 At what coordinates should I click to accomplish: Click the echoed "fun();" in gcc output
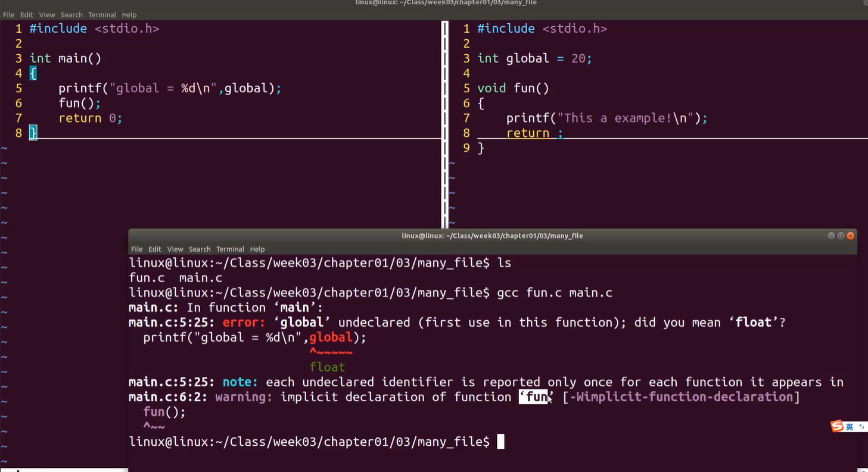tap(164, 411)
